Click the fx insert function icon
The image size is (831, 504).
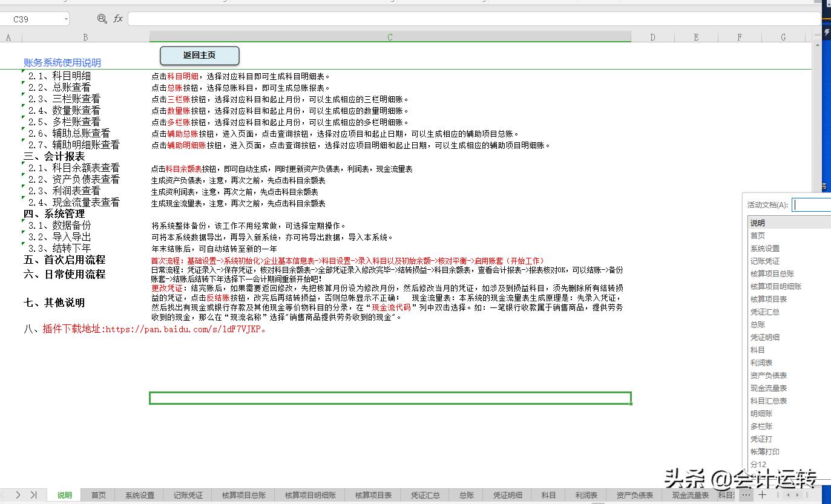pos(118,19)
